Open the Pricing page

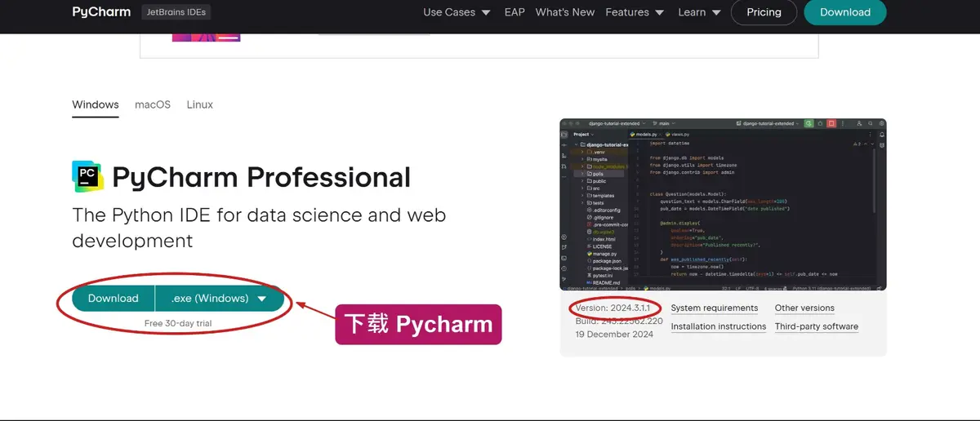[764, 12]
